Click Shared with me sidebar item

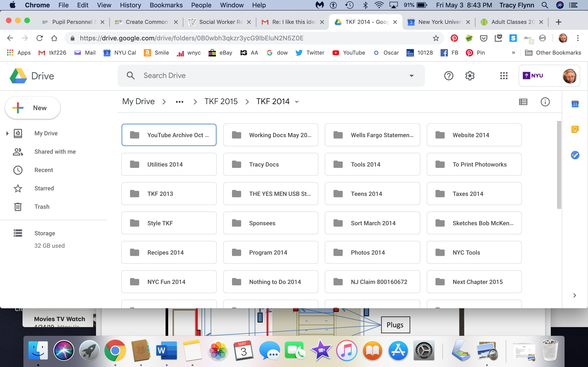(55, 151)
